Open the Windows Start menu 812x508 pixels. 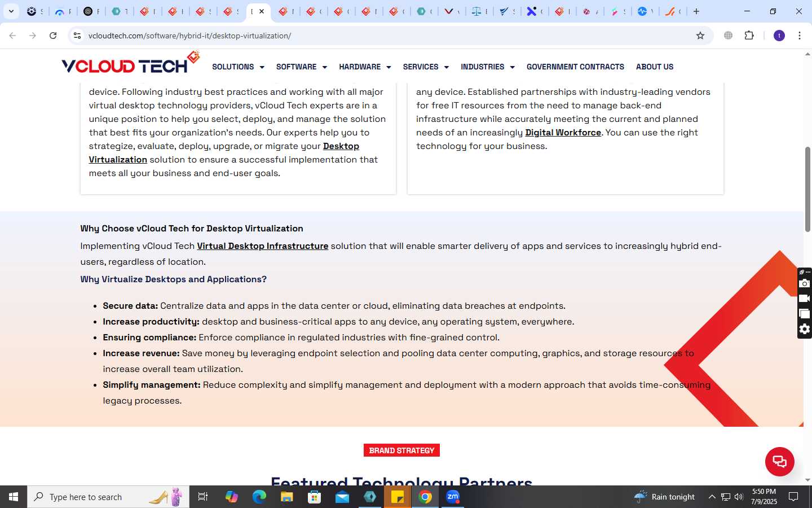tap(14, 497)
